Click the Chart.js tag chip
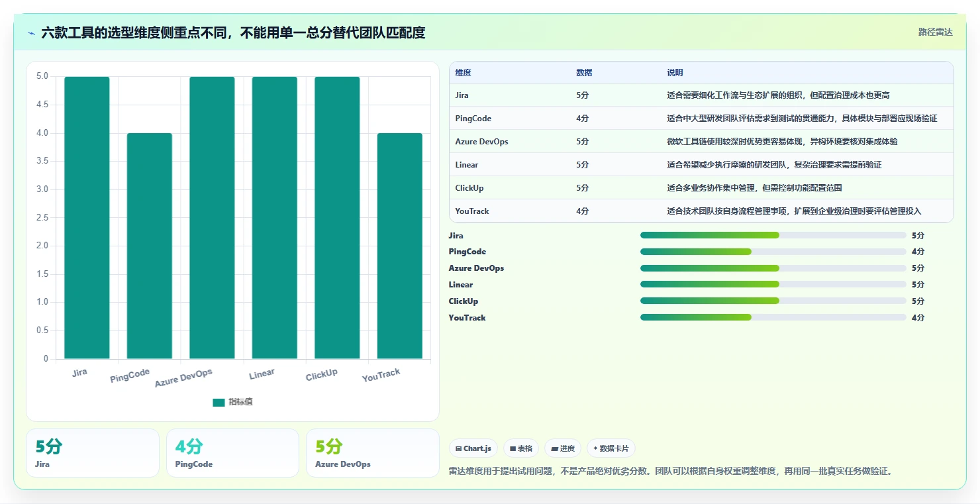The image size is (980, 504). 473,448
